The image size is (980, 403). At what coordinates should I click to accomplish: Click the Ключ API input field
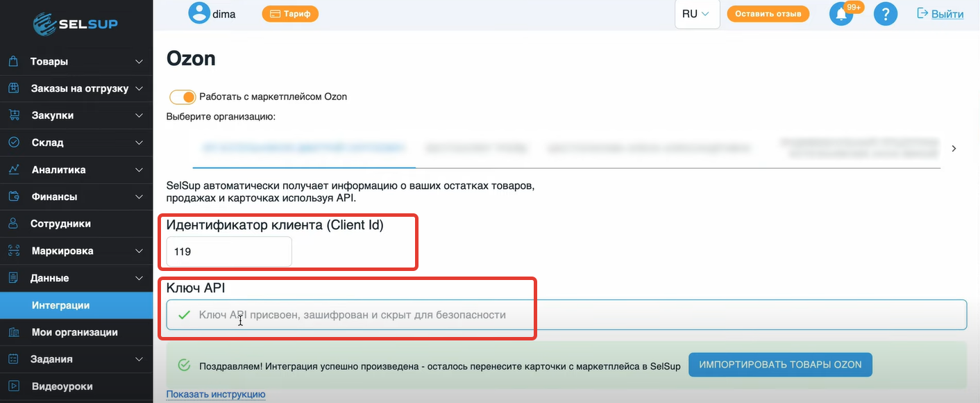pyautogui.click(x=566, y=315)
